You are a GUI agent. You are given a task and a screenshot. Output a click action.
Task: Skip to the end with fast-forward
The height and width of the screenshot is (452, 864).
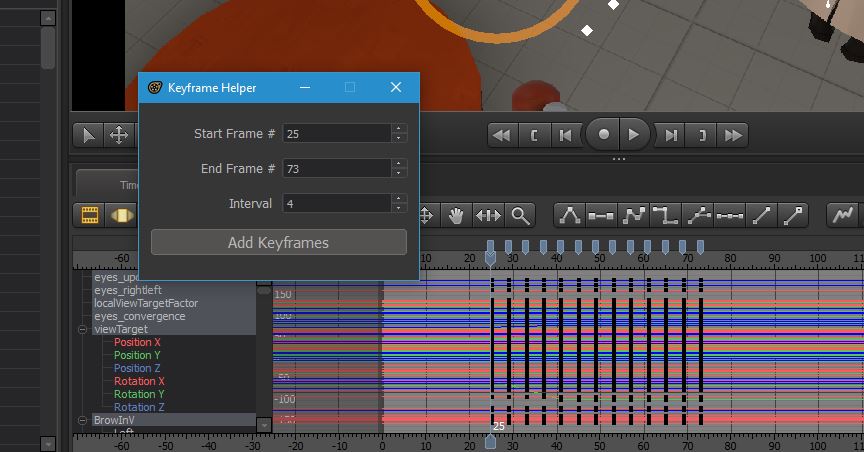click(x=733, y=135)
